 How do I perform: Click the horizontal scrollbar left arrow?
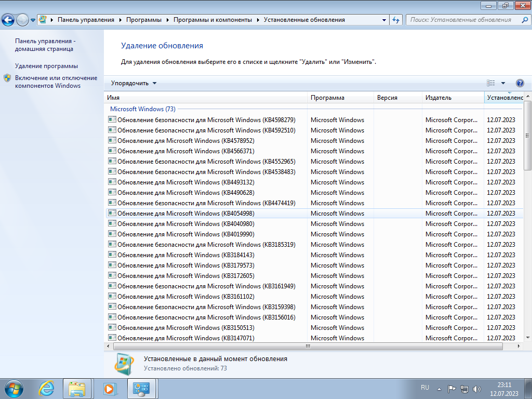click(x=108, y=346)
